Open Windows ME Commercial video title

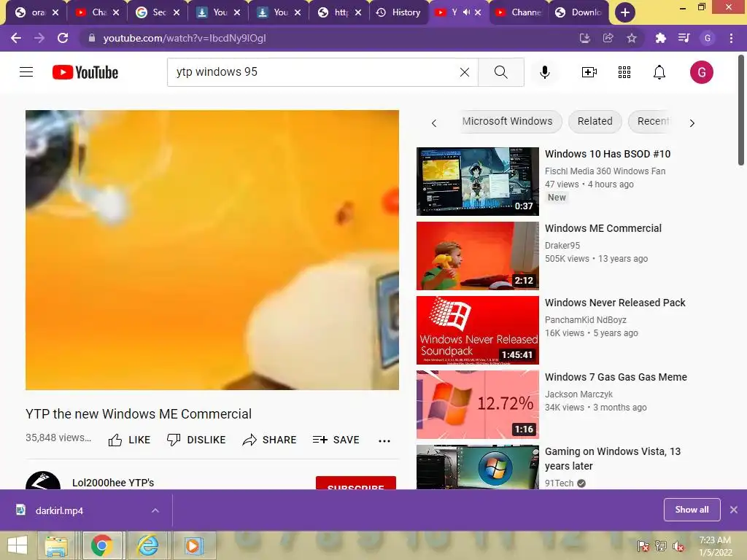[603, 228]
